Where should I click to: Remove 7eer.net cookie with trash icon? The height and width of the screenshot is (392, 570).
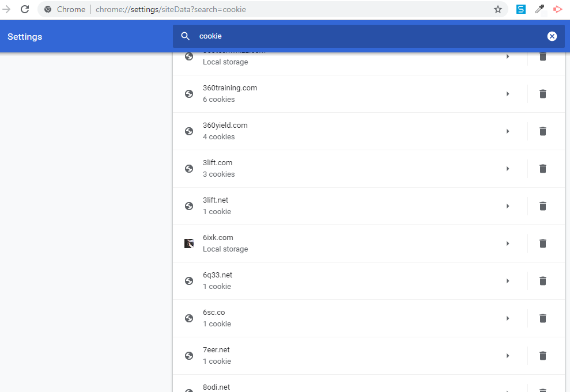[542, 356]
